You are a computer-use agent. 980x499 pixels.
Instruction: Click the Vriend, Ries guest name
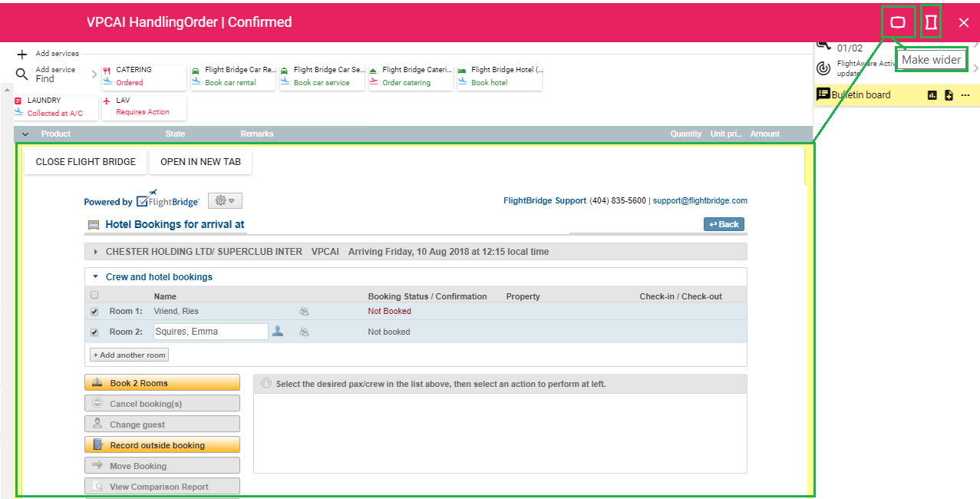pyautogui.click(x=176, y=311)
